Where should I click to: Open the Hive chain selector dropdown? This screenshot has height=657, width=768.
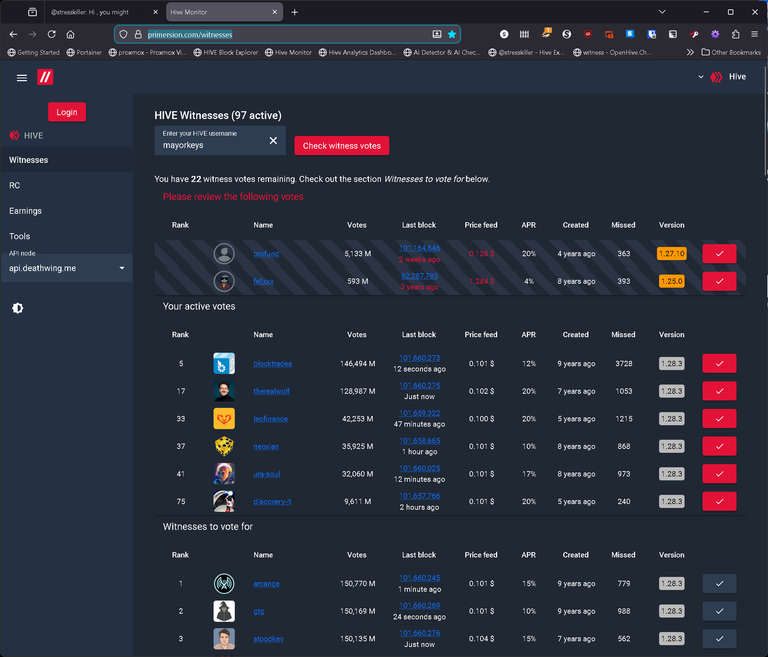click(x=721, y=77)
